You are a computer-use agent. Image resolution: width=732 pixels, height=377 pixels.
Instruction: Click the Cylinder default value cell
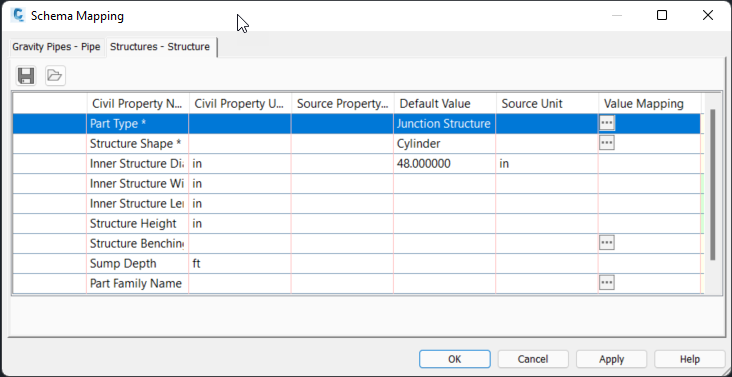pos(444,144)
